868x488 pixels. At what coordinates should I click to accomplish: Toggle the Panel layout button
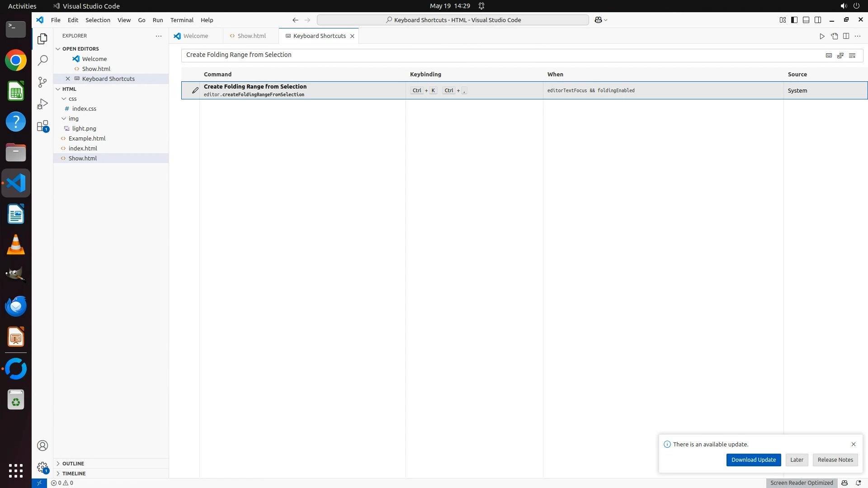click(806, 20)
